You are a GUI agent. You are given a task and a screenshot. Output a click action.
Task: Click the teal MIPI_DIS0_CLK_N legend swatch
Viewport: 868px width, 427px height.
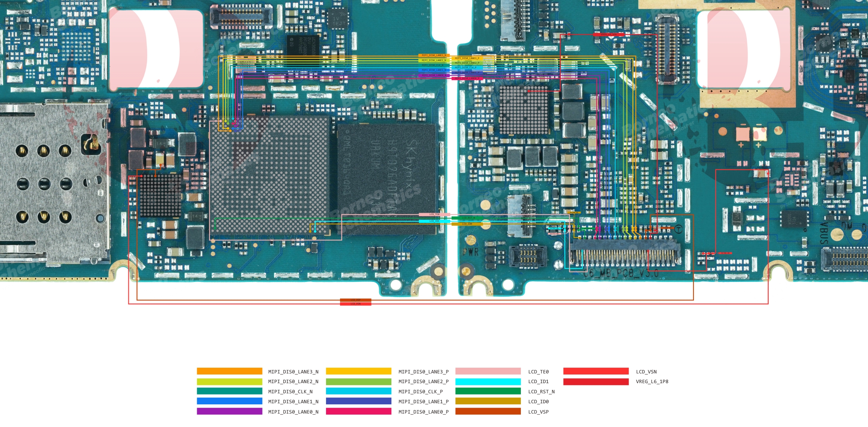[229, 391]
